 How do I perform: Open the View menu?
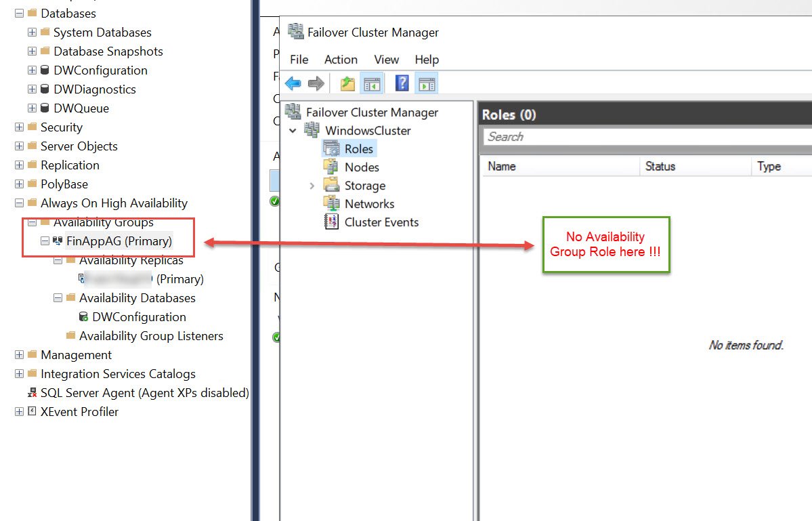coord(386,60)
